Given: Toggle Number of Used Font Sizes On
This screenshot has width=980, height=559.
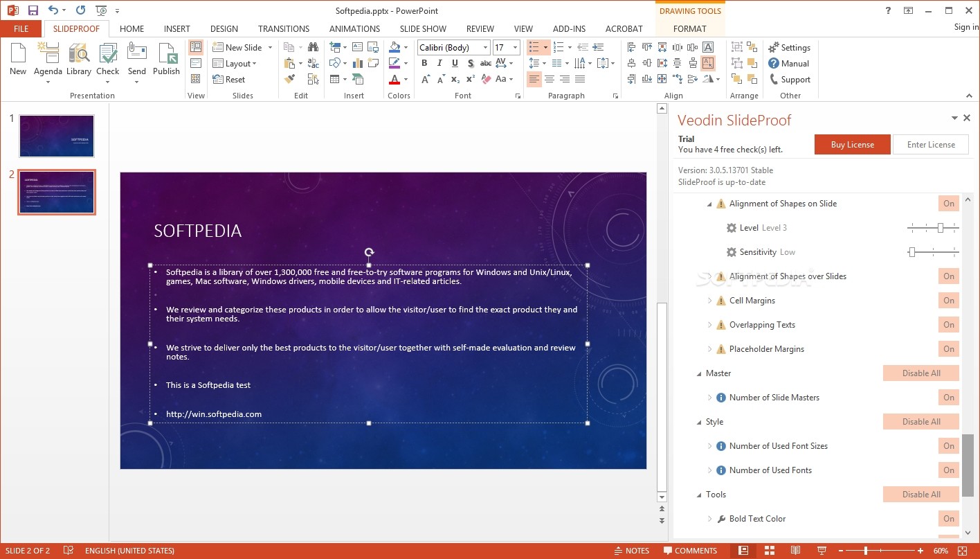Looking at the screenshot, I should (949, 446).
